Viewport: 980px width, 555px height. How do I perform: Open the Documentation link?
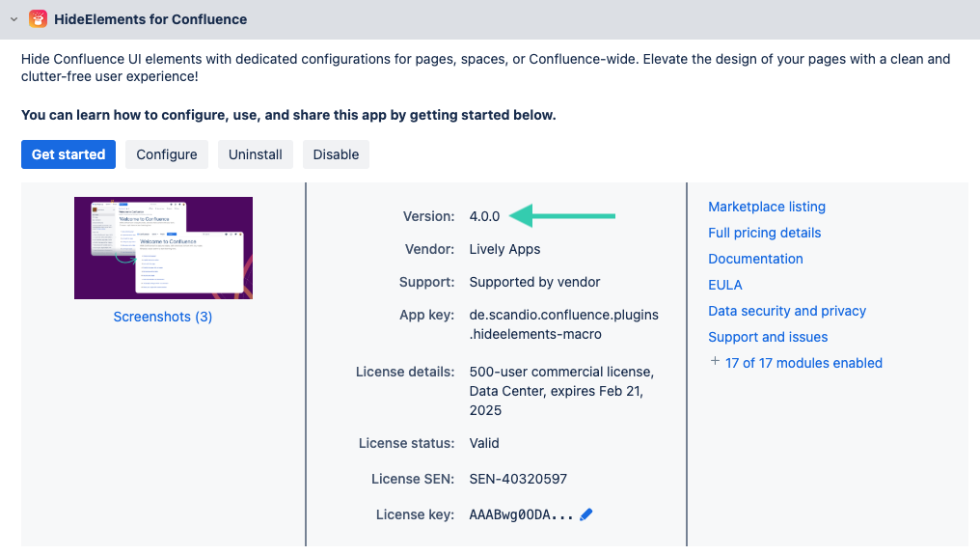pyautogui.click(x=755, y=259)
